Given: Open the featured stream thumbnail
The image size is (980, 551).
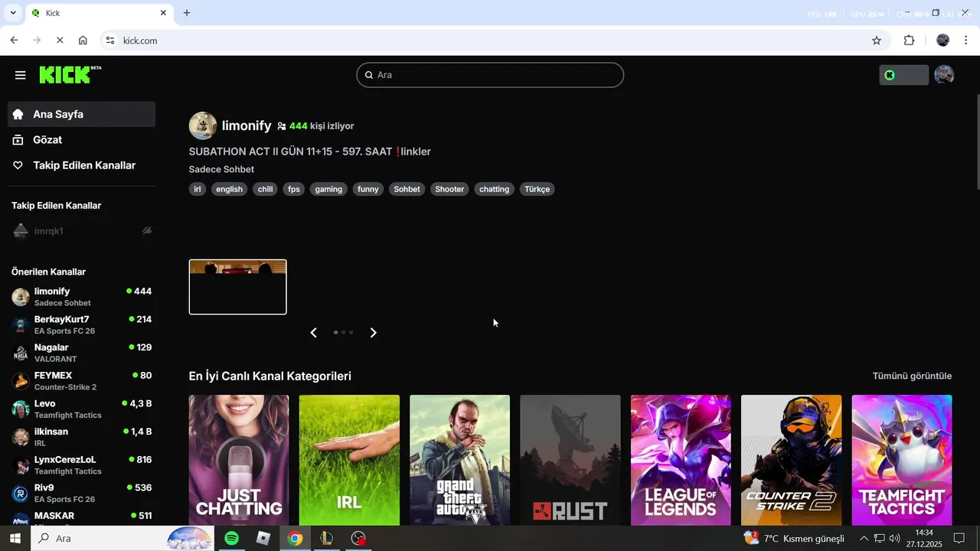Looking at the screenshot, I should [x=238, y=287].
